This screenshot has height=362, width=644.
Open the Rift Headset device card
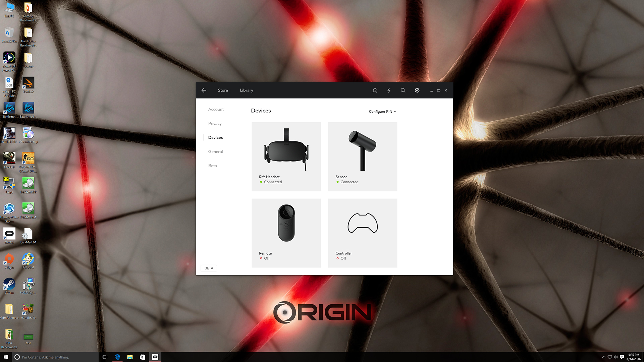(286, 157)
